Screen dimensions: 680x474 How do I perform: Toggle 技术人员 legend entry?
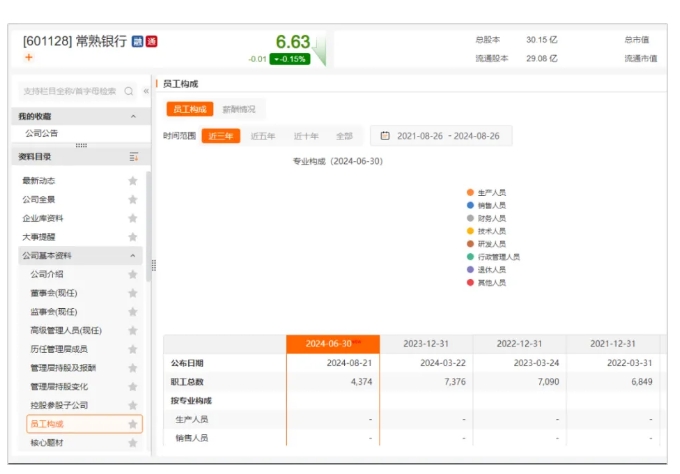tap(486, 231)
